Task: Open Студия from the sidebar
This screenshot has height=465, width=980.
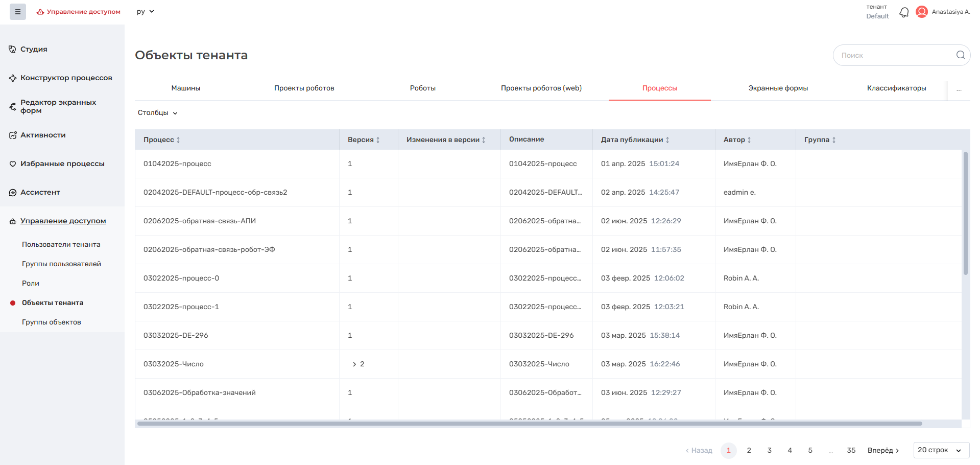Action: [34, 49]
